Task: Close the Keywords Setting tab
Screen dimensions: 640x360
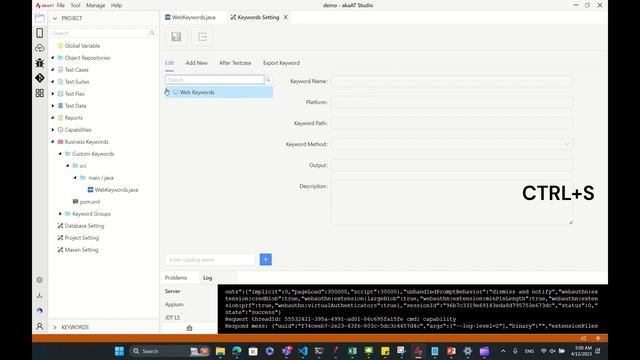Action: tap(286, 17)
